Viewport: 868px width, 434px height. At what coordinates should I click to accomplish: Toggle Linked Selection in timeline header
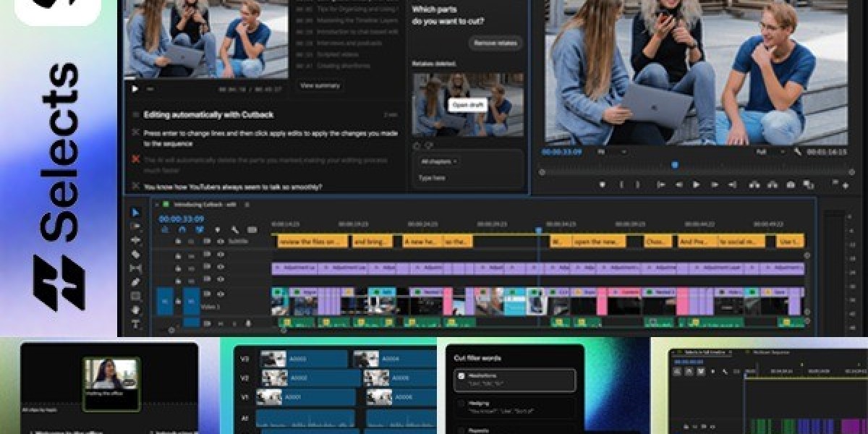point(200,230)
